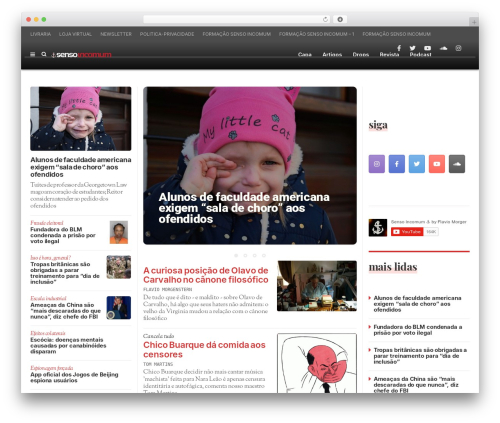Click small crying child thumbnail at left
This screenshot has height=423, width=500.
point(81,119)
